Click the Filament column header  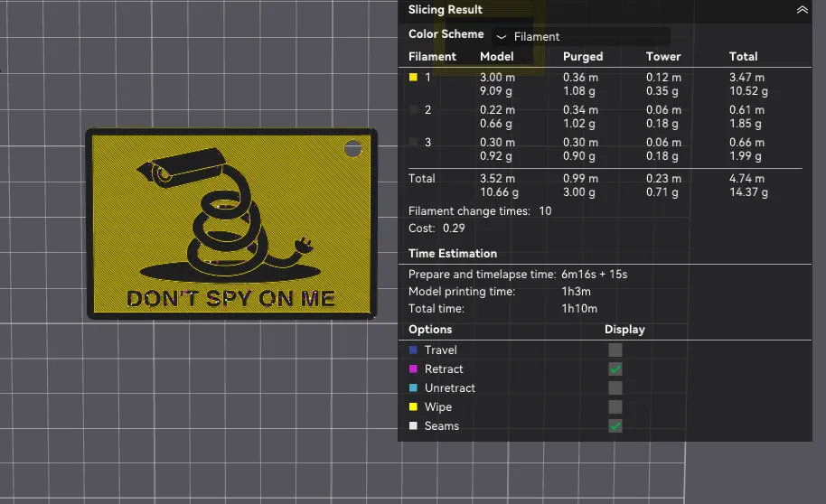432,56
